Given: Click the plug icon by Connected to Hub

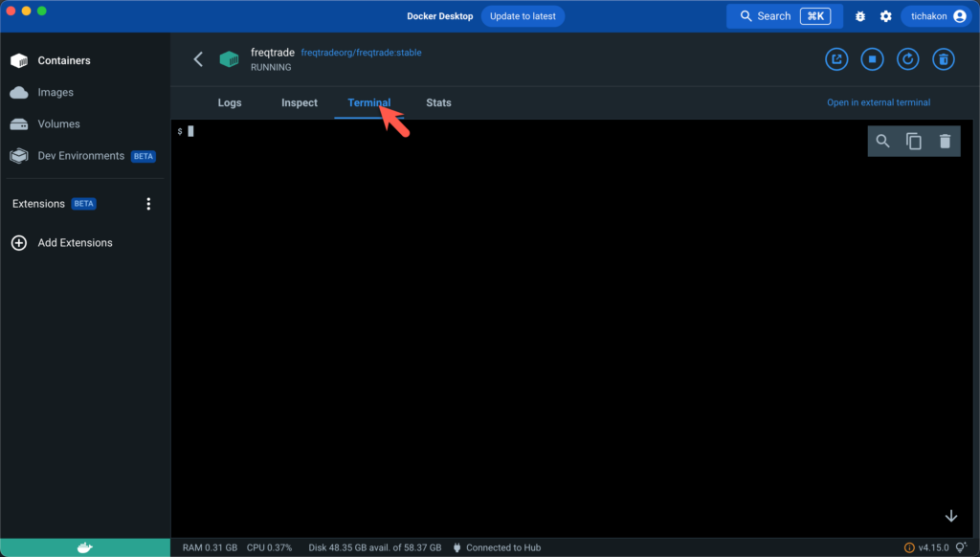Looking at the screenshot, I should coord(457,547).
